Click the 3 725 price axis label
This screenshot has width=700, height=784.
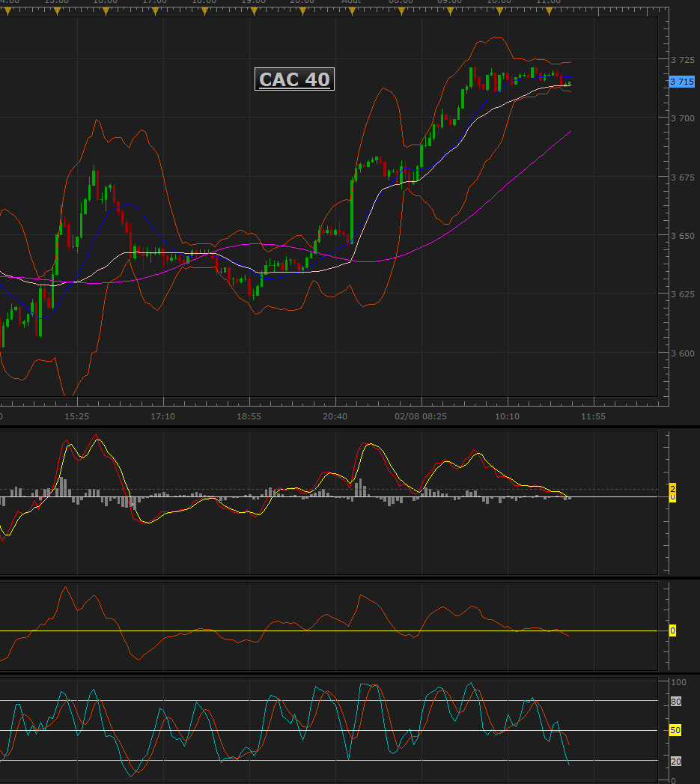coord(683,60)
